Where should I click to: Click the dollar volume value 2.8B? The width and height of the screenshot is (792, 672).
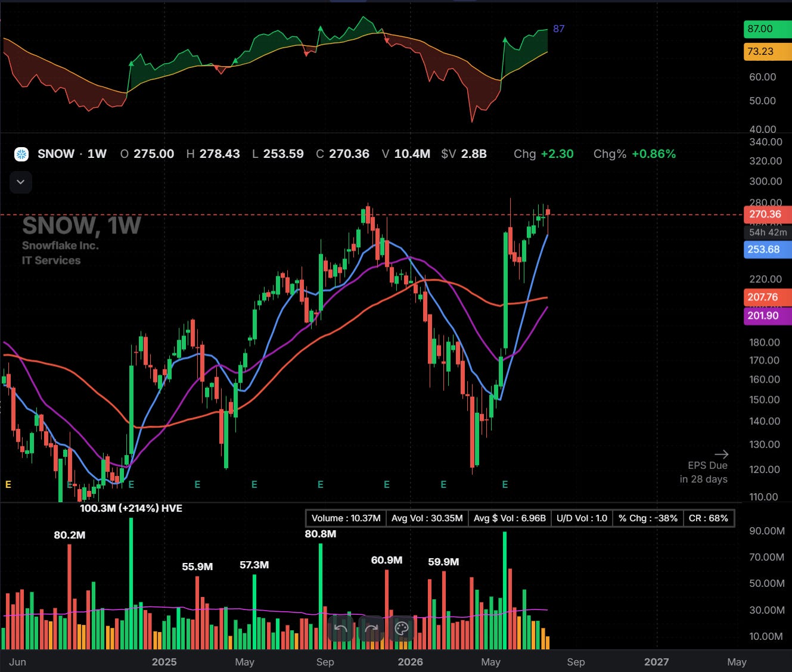tap(474, 154)
